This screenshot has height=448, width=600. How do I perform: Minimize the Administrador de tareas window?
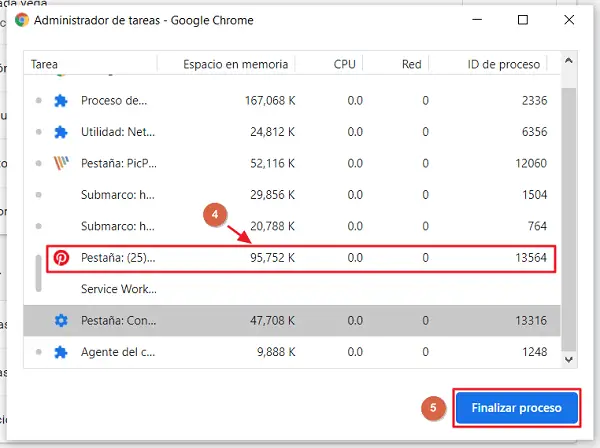point(477,20)
